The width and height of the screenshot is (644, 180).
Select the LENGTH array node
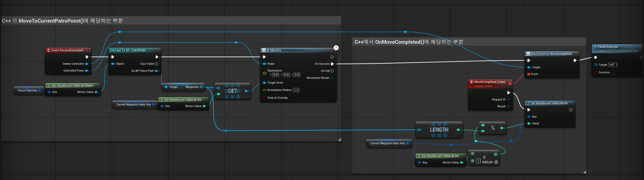click(x=439, y=130)
